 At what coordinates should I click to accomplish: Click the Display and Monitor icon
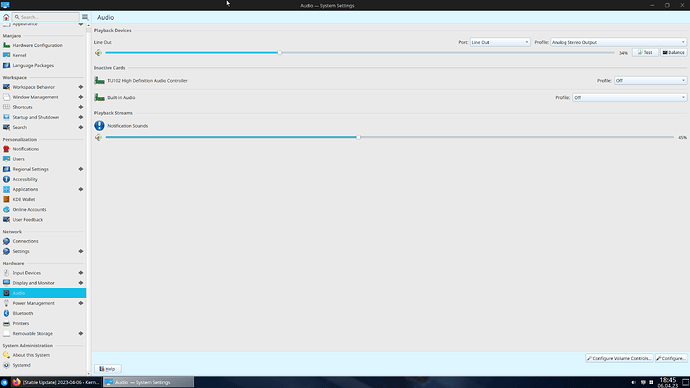(x=6, y=283)
